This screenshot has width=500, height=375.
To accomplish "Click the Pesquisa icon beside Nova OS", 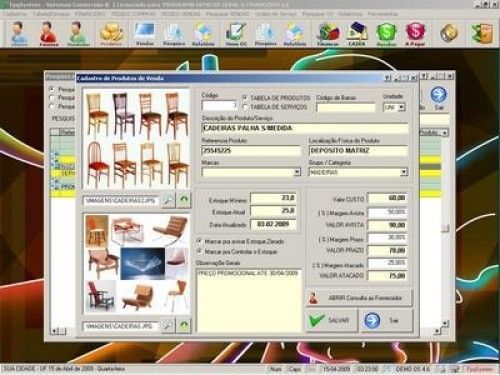I will pyautogui.click(x=265, y=34).
